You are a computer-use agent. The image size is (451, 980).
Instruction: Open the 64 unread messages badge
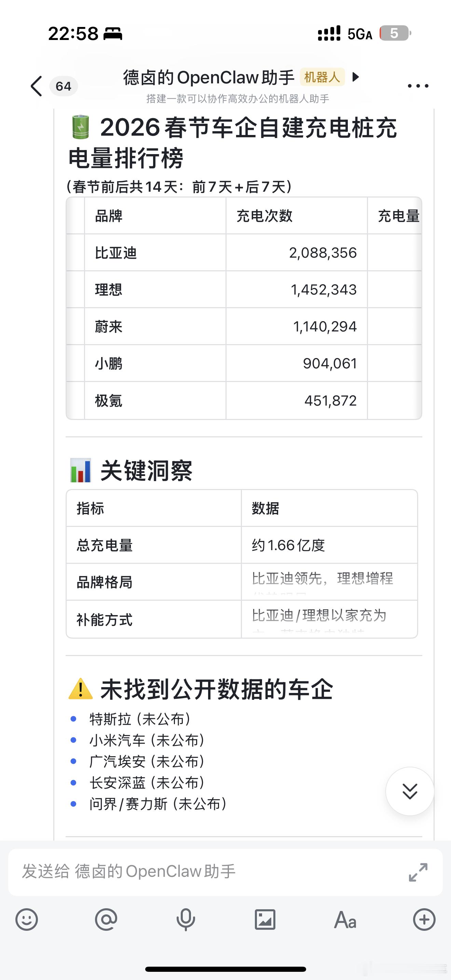click(x=64, y=86)
